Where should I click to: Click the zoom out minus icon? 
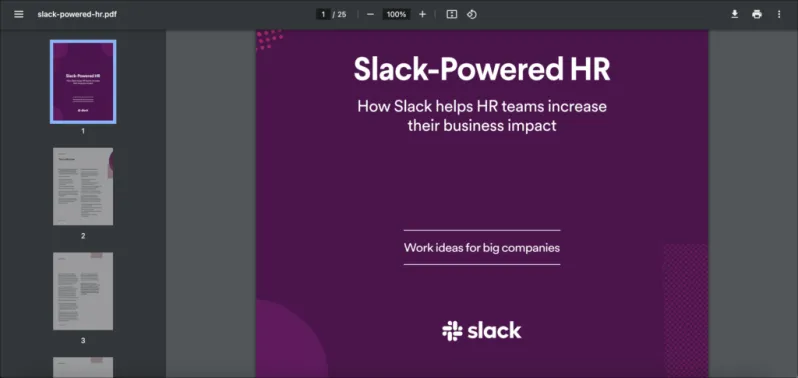tap(370, 14)
